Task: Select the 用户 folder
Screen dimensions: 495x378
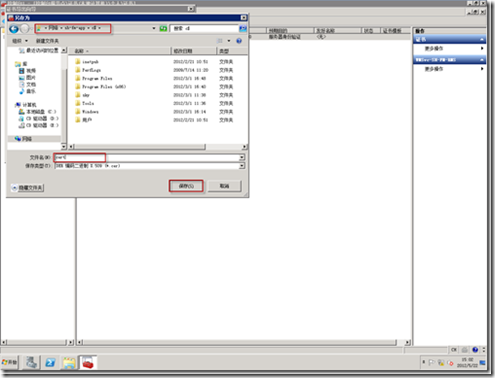Action: pos(83,120)
